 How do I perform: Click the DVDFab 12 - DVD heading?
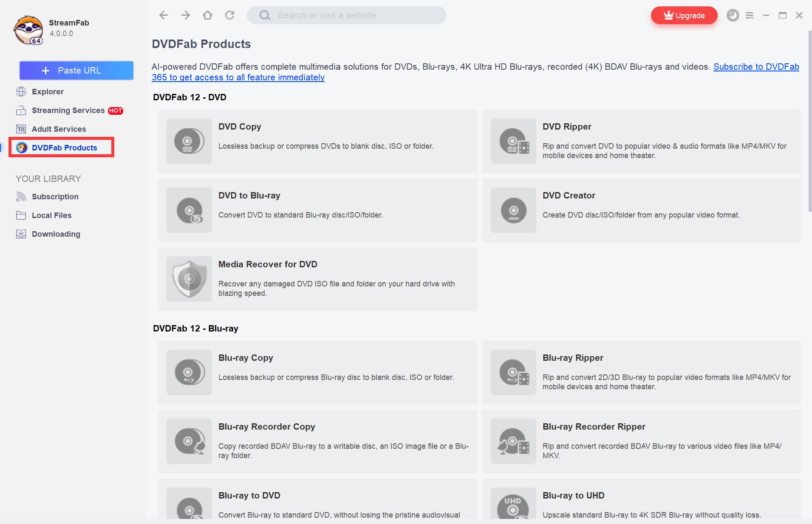(x=190, y=97)
